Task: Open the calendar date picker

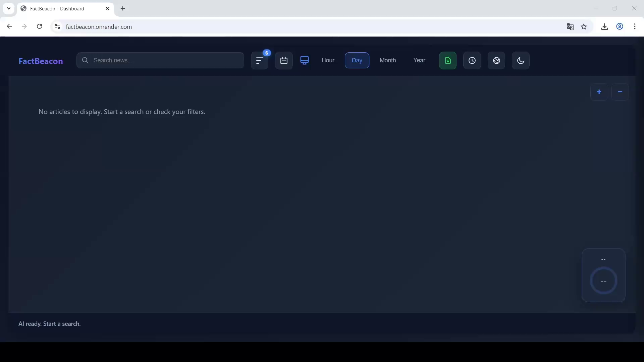Action: [x=284, y=61]
